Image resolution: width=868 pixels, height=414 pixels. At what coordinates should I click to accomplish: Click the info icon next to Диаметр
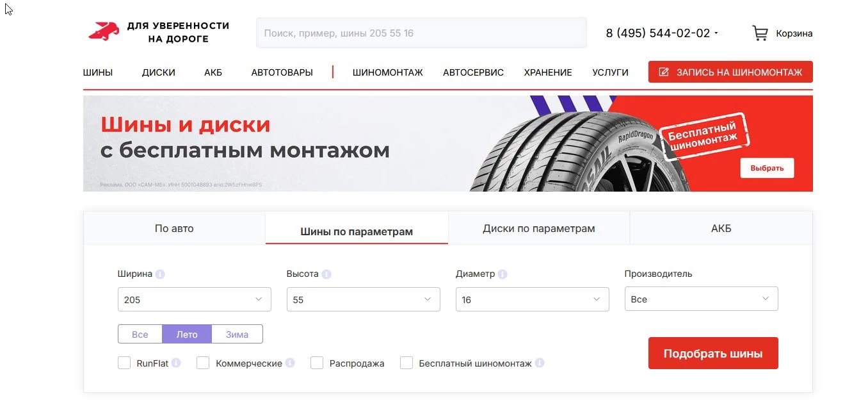[x=502, y=274]
